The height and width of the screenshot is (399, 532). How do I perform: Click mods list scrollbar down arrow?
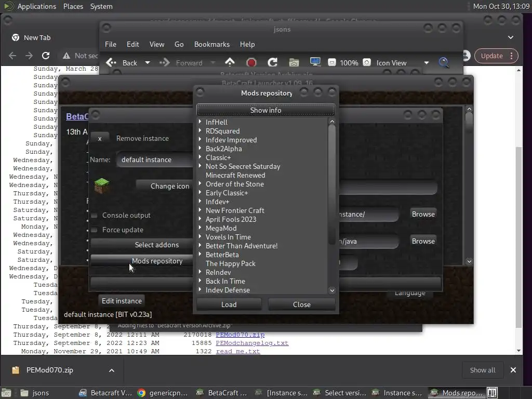click(x=332, y=290)
